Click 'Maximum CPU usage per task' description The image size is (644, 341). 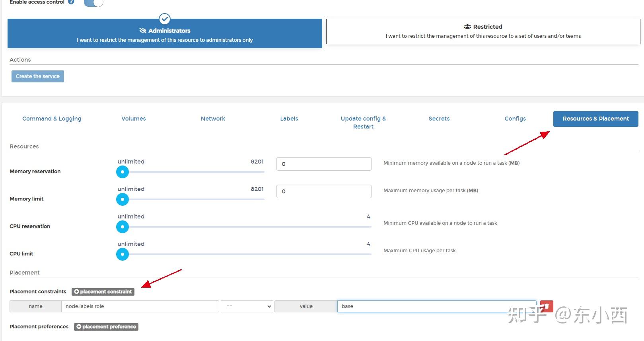[x=420, y=251]
